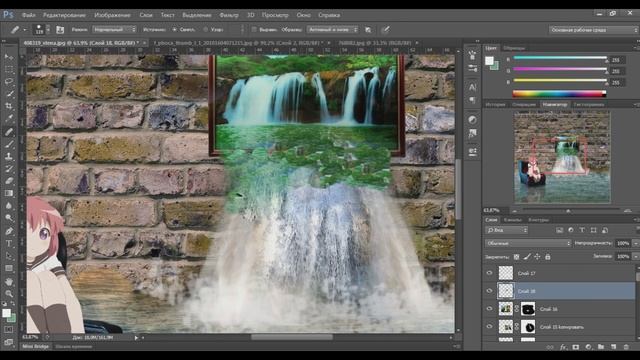Image resolution: width=640 pixels, height=360 pixels.
Task: Select the Pen tool
Action: [x=9, y=231]
